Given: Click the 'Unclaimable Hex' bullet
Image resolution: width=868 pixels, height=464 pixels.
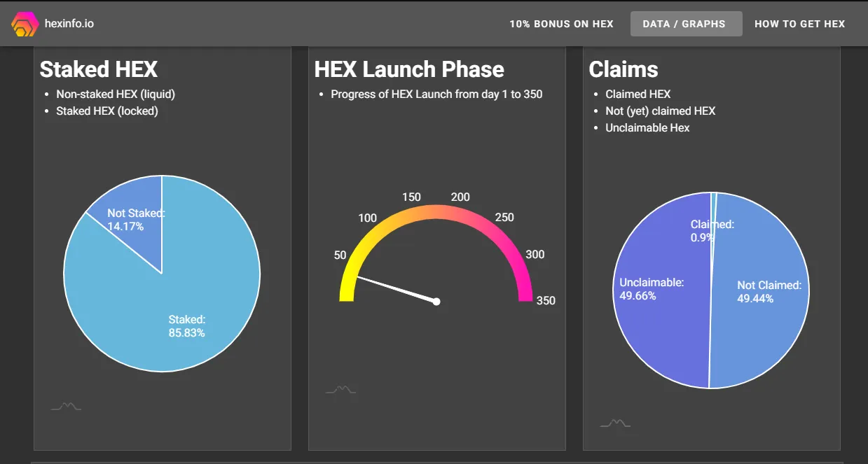Looking at the screenshot, I should [x=648, y=127].
